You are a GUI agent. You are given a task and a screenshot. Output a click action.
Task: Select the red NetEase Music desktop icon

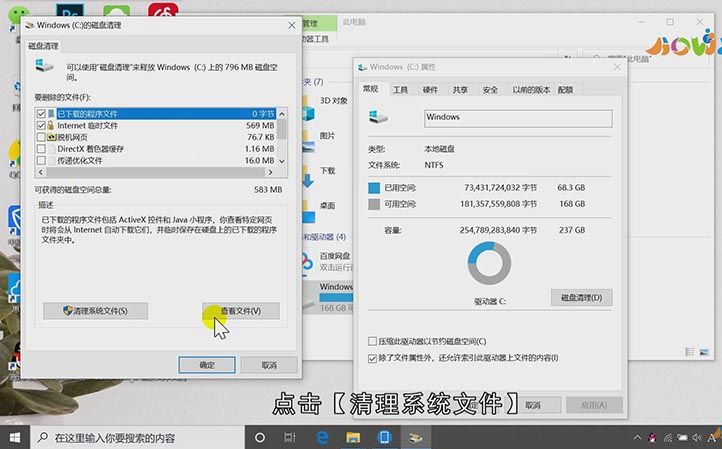163,11
